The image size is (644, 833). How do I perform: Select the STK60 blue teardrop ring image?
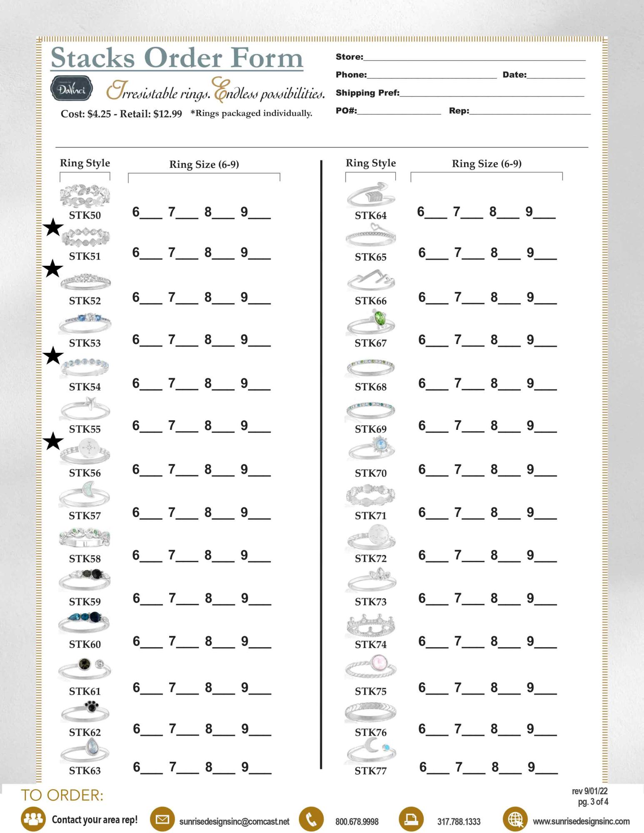pos(84,622)
